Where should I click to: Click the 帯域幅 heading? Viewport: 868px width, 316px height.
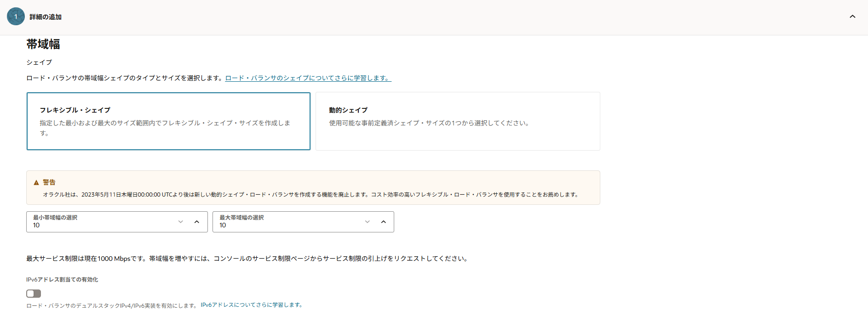tap(43, 44)
